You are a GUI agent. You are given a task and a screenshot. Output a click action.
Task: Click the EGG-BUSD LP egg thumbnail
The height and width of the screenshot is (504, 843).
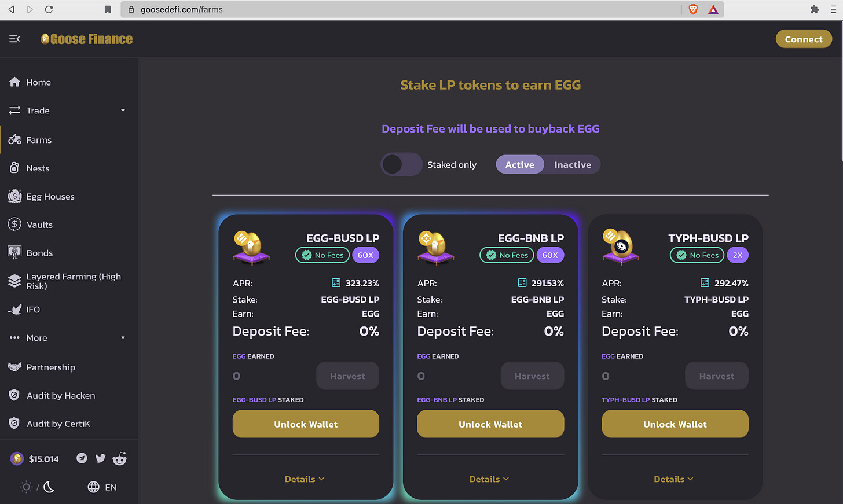pos(251,248)
